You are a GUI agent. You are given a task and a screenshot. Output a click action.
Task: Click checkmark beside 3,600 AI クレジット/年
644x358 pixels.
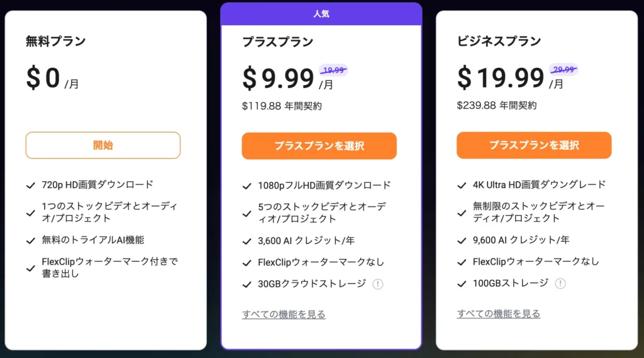tap(247, 241)
